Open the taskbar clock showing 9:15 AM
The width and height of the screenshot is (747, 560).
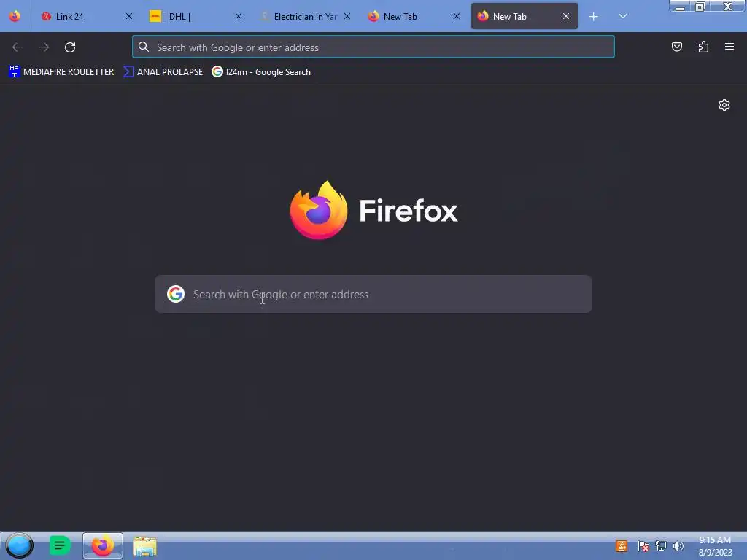click(x=715, y=546)
